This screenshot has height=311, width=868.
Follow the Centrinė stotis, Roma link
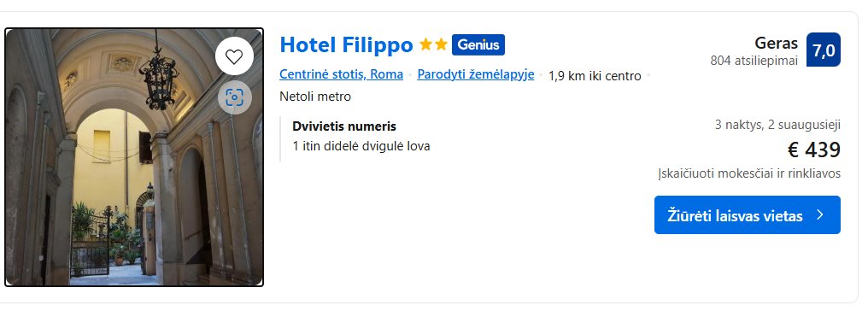point(341,74)
